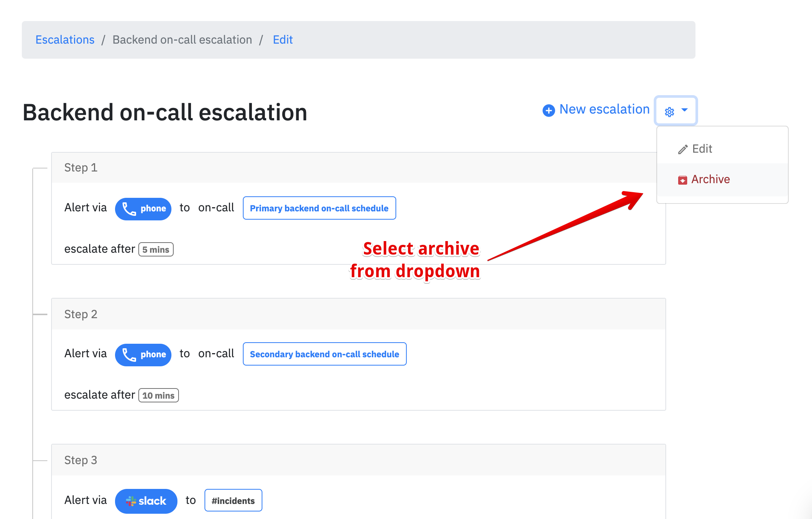Click the 10 mins escalation badge
The image size is (812, 519).
coord(158,395)
